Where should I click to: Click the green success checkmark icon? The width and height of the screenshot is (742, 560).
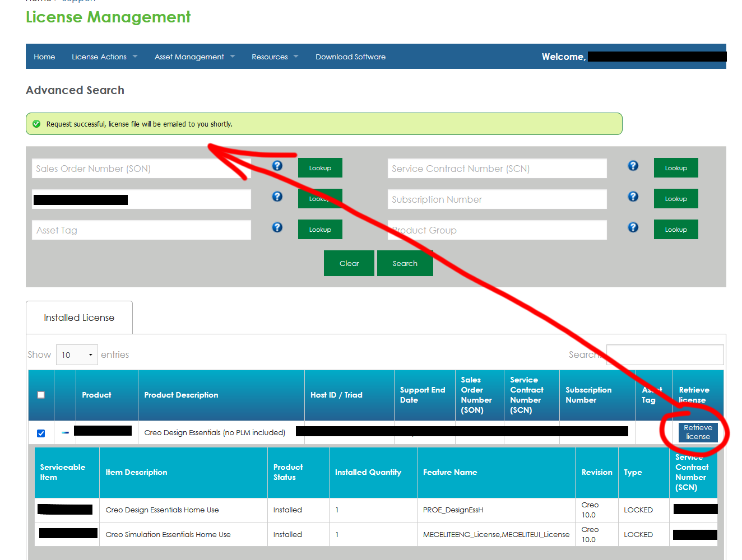36,124
